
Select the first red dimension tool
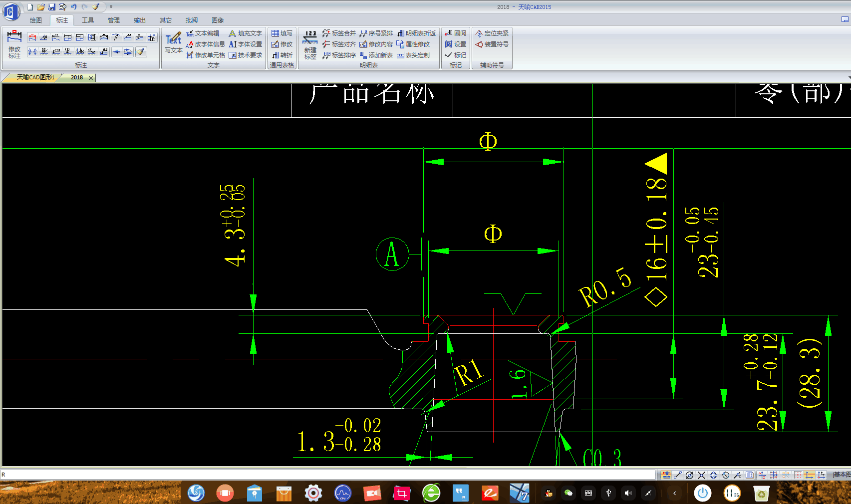(x=32, y=37)
